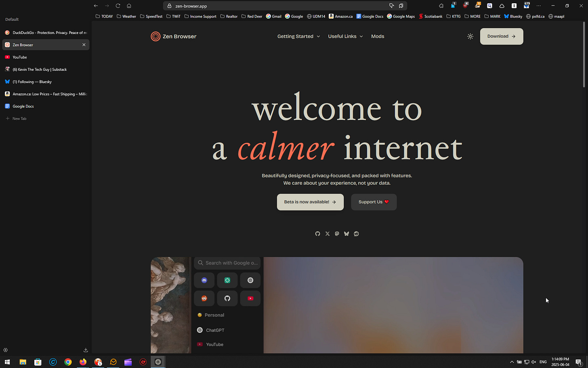Open the magnifier search extension icon
This screenshot has height=368, width=588.
point(489,6)
